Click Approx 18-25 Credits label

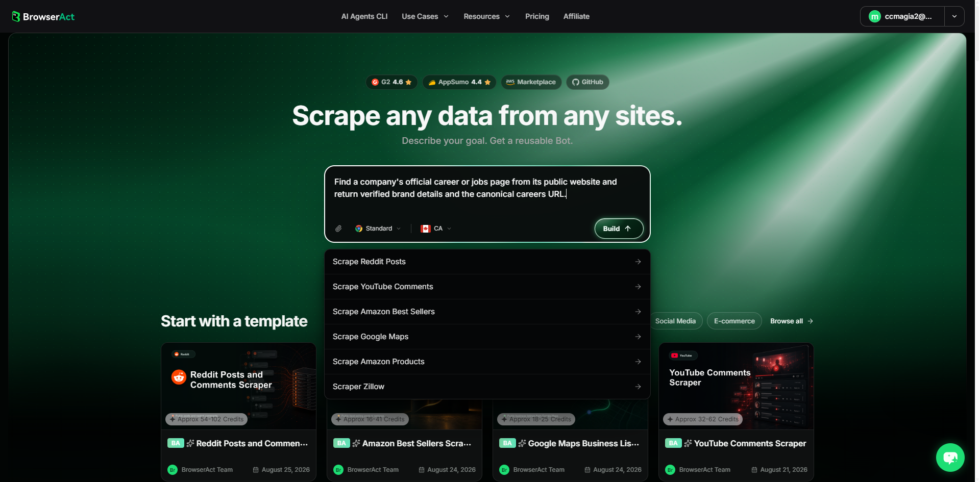(x=536, y=419)
